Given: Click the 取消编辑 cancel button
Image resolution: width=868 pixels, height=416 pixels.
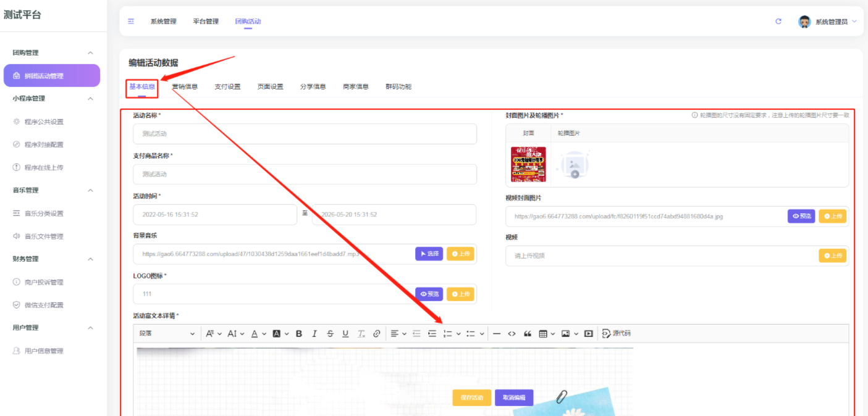Looking at the screenshot, I should tap(513, 397).
